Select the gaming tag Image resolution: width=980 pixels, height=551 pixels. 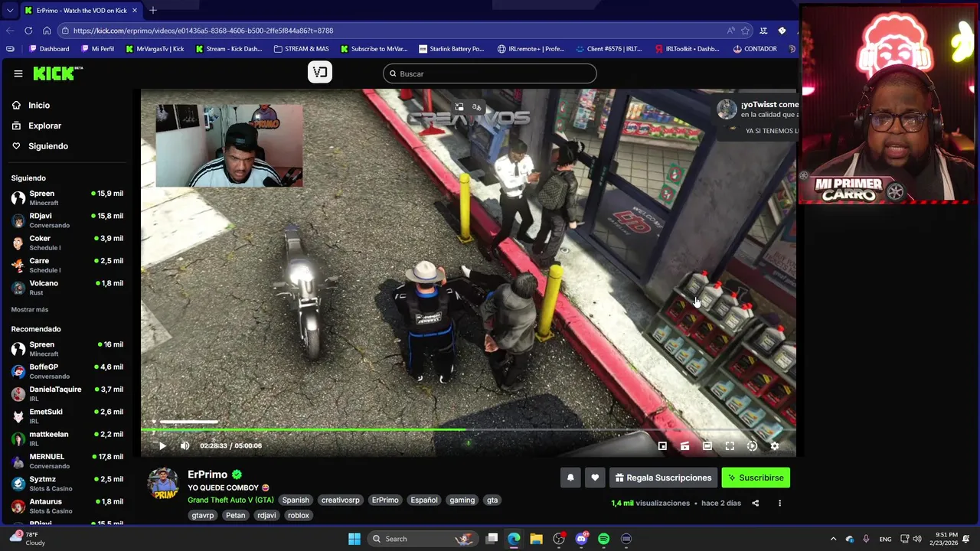point(462,500)
